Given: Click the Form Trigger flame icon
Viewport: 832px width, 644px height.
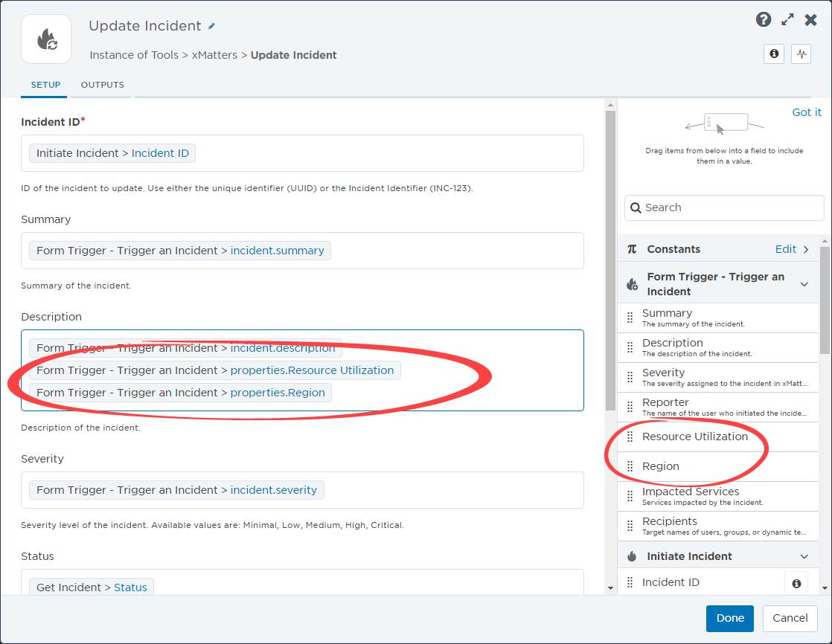Looking at the screenshot, I should 632,284.
